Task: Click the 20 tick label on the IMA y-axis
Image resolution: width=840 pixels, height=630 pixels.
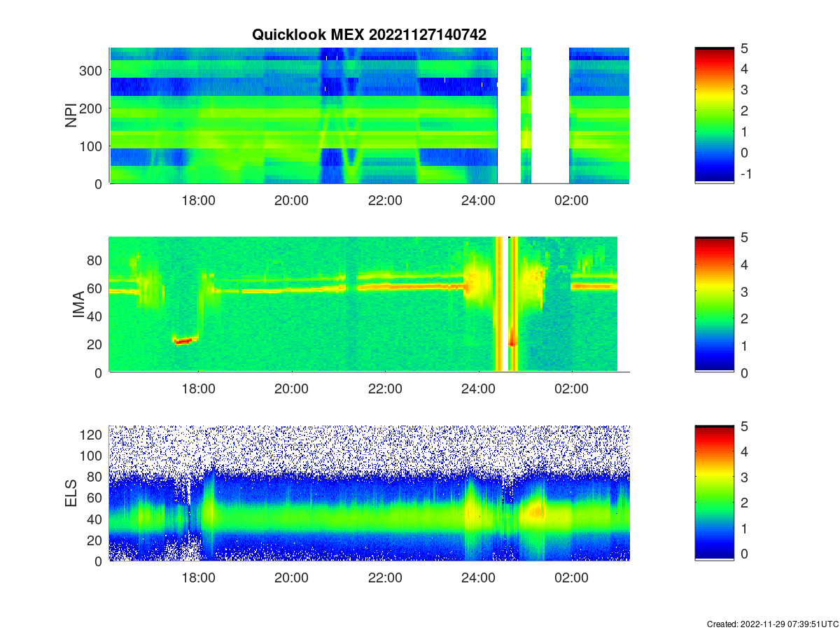Action: coord(96,344)
